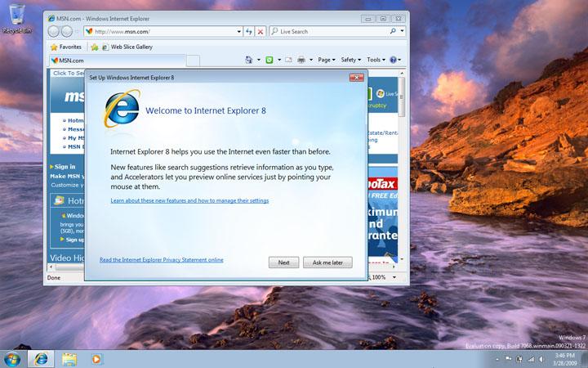588x368 pixels.
Task: Click the Internet Explorer 8 logo in dialog
Action: click(x=122, y=109)
